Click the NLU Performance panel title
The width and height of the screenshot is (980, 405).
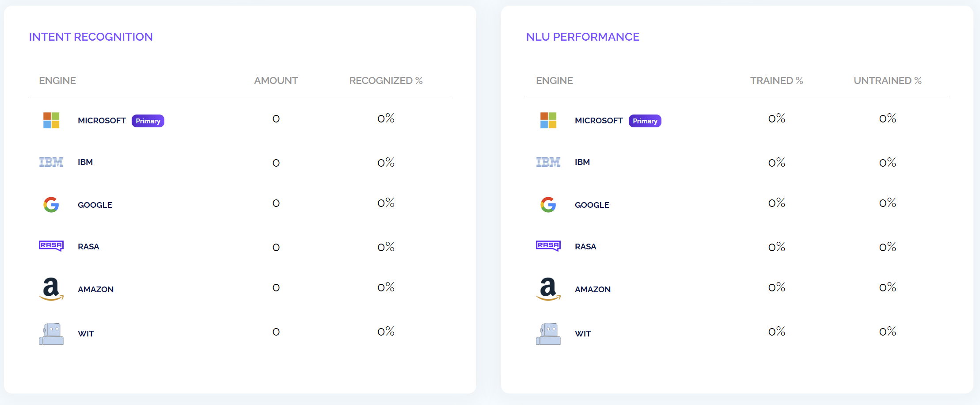(x=583, y=37)
